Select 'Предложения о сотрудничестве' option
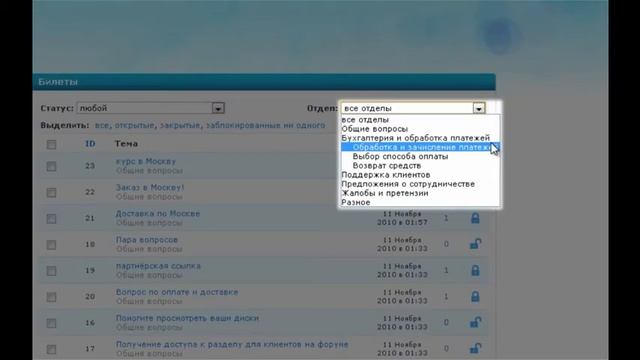640x360 pixels. pyautogui.click(x=420, y=184)
